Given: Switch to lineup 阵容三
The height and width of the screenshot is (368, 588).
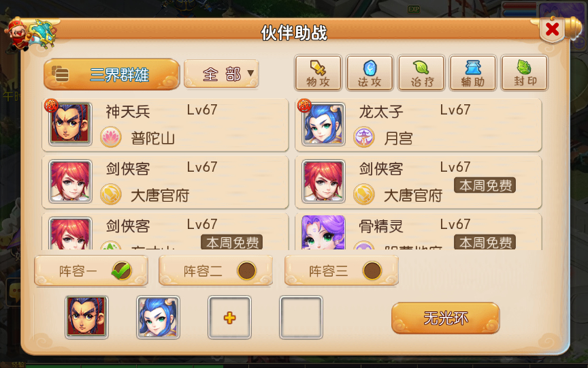Looking at the screenshot, I should pyautogui.click(x=341, y=271).
